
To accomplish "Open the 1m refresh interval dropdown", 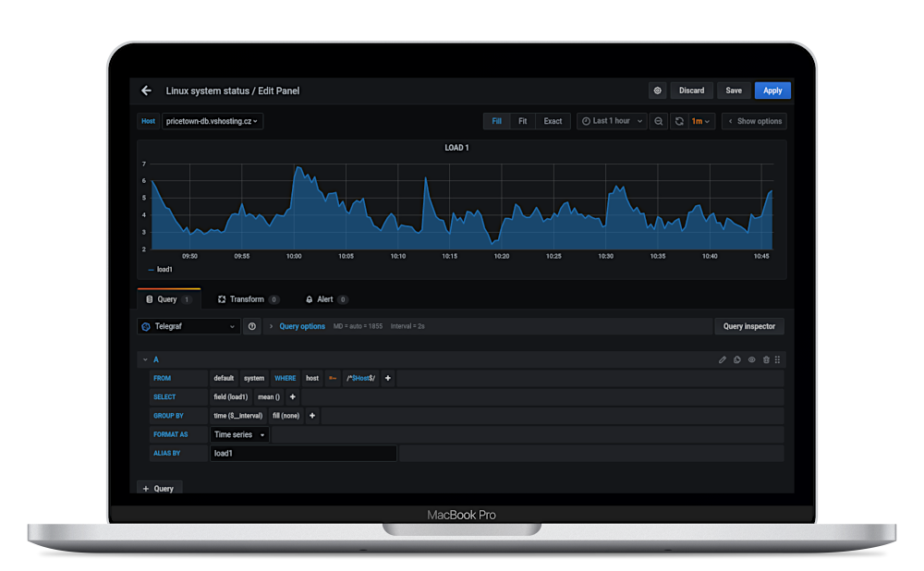I will 700,121.
